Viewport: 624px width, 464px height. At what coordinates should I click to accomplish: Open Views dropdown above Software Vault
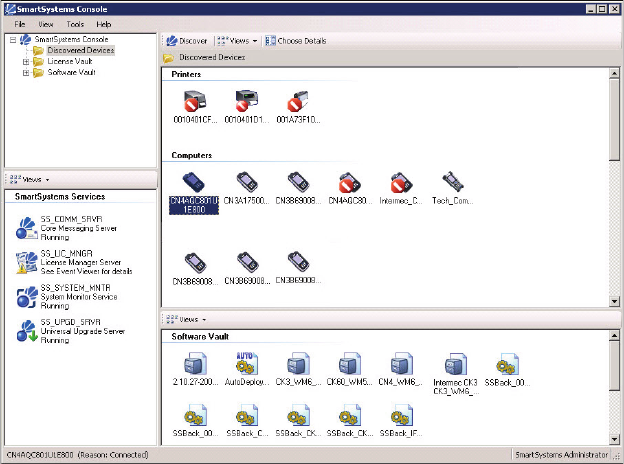tap(187, 319)
